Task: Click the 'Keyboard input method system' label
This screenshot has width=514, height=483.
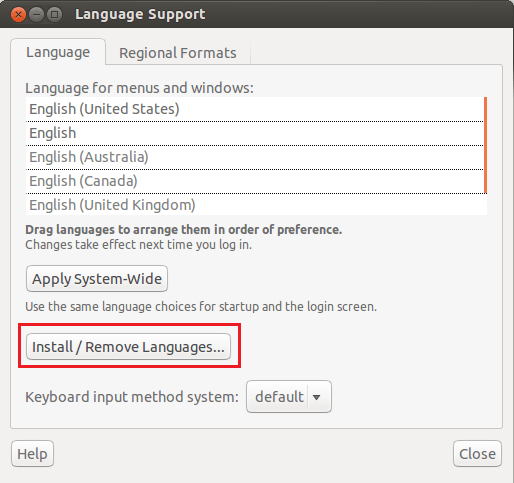Action: [x=132, y=397]
